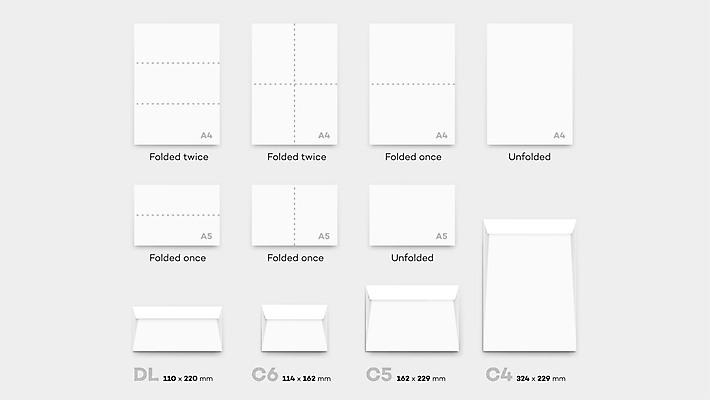Choose the tall C4 envelope icon
The width and height of the screenshot is (710, 400).
pyautogui.click(x=529, y=286)
